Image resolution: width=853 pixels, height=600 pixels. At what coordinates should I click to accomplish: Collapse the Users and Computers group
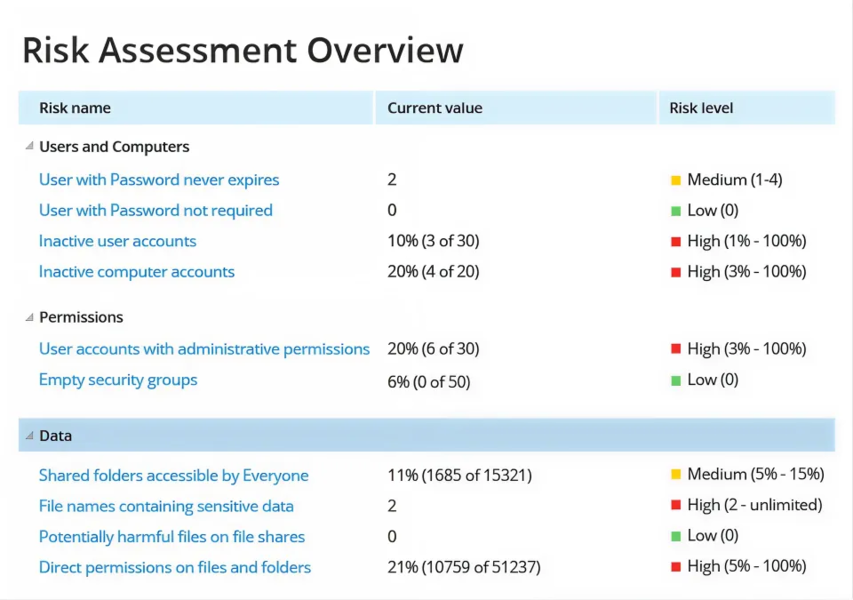click(29, 147)
